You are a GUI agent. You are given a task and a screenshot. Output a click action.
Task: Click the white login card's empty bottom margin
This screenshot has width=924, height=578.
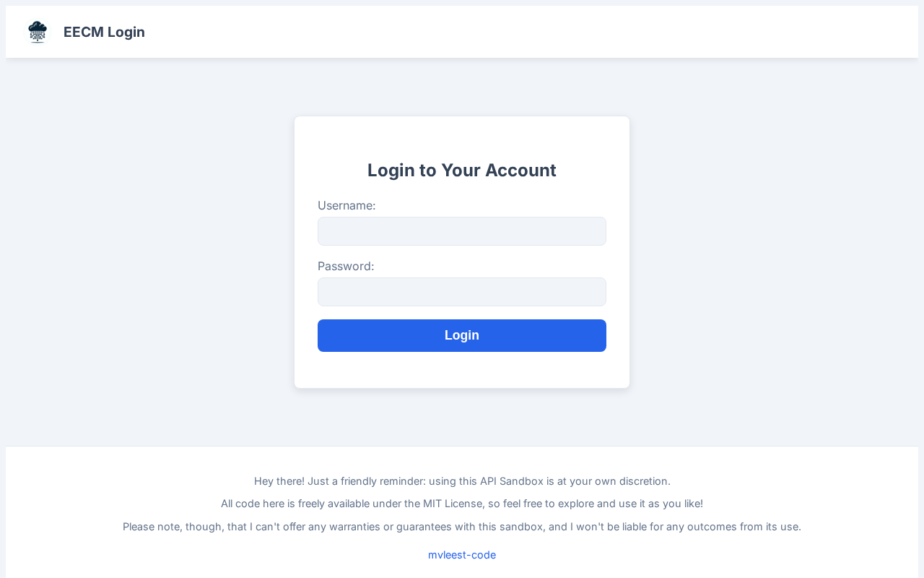tap(462, 371)
